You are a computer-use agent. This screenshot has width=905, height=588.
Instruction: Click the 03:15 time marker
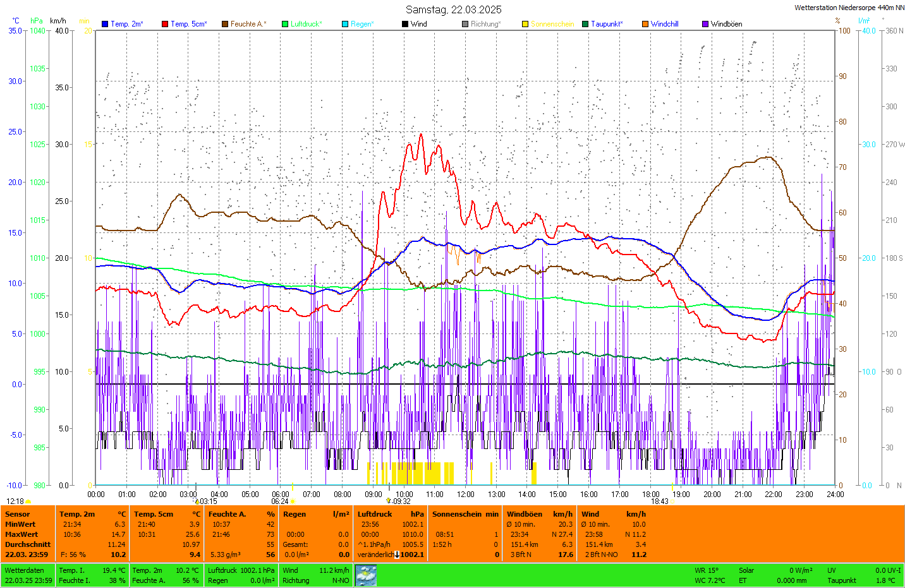(207, 501)
